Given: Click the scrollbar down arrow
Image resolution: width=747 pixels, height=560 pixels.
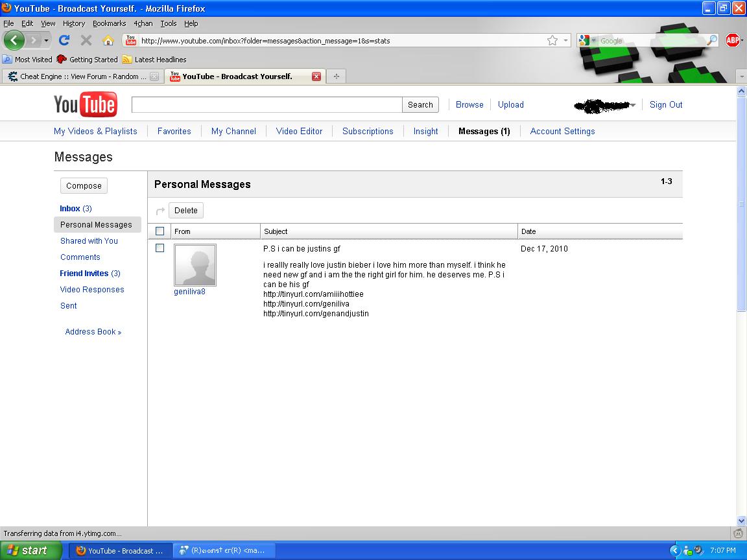Looking at the screenshot, I should 741,521.
